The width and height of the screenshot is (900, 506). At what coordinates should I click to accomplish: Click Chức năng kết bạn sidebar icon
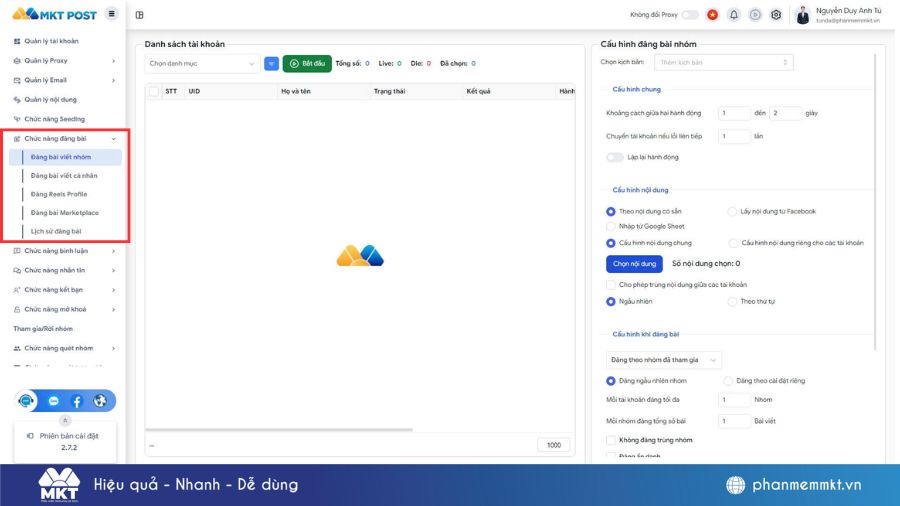click(x=17, y=290)
